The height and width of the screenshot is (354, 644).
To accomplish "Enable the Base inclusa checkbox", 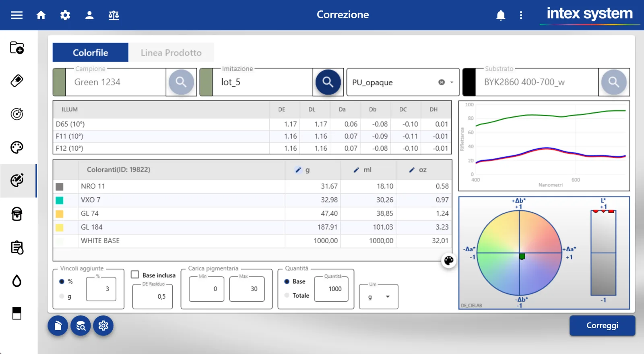I will [135, 275].
